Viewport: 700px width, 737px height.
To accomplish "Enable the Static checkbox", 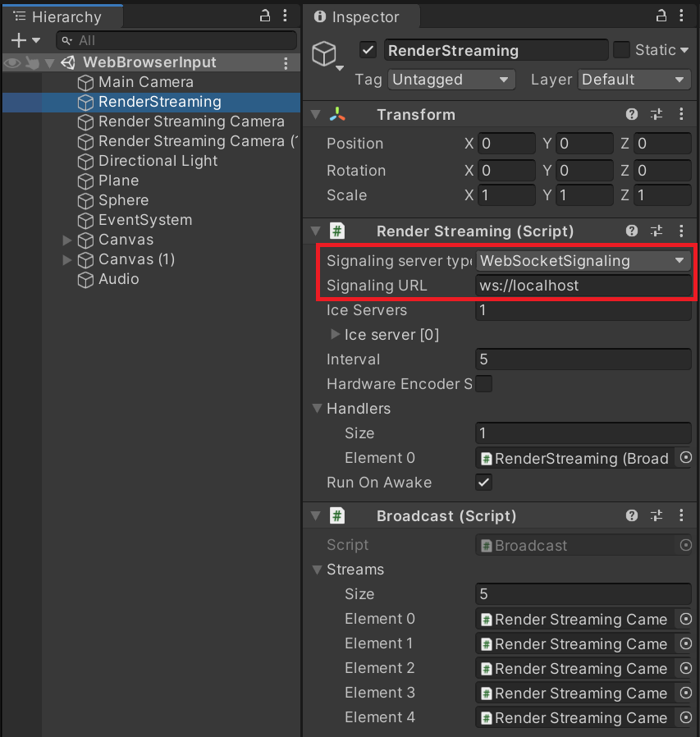I will [622, 50].
